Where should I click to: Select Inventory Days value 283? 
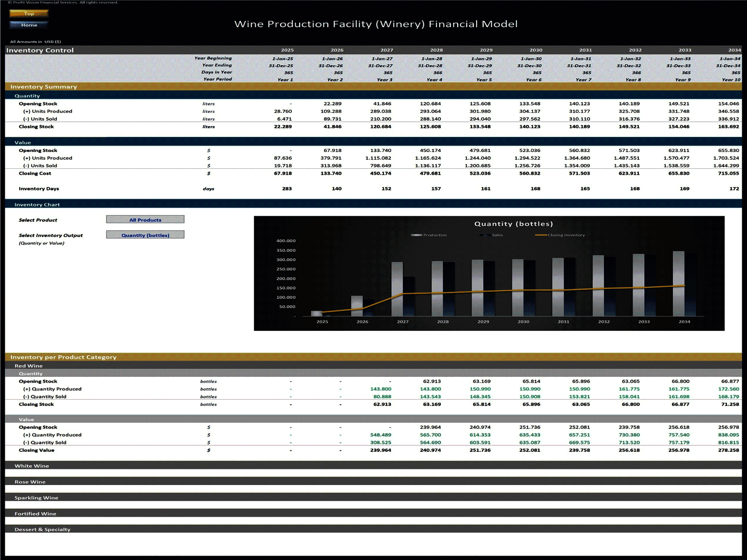(287, 189)
